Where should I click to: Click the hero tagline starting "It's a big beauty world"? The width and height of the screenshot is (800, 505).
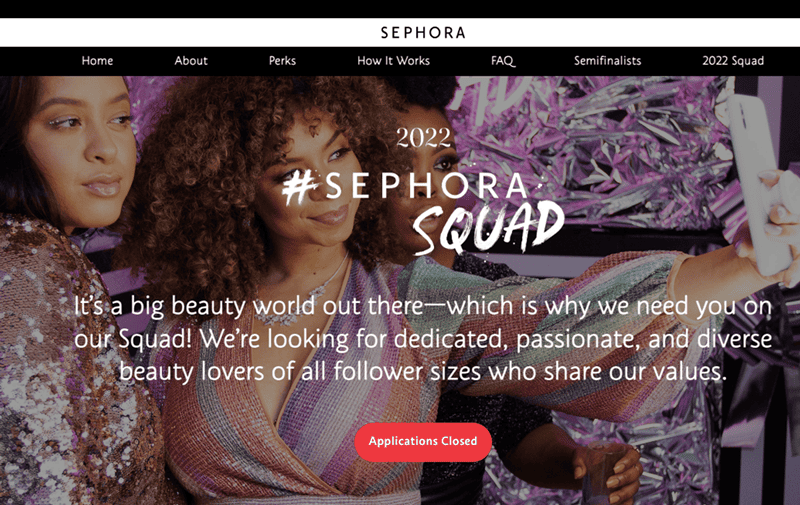[423, 338]
